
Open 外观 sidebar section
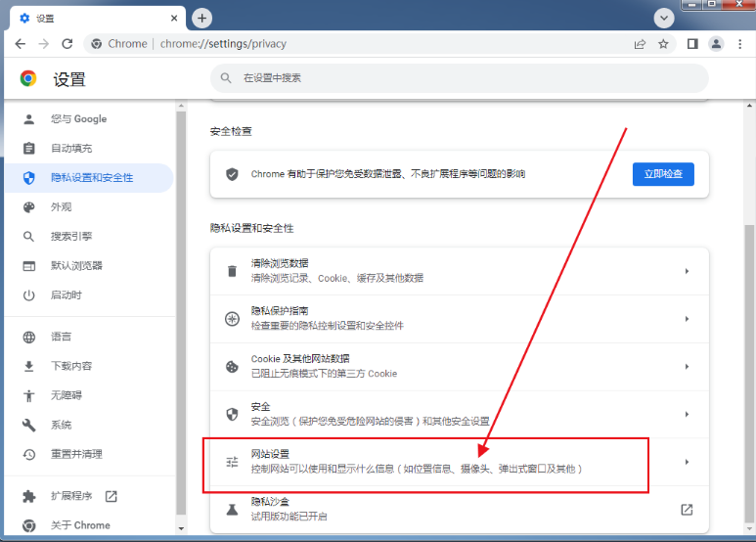tap(90, 207)
